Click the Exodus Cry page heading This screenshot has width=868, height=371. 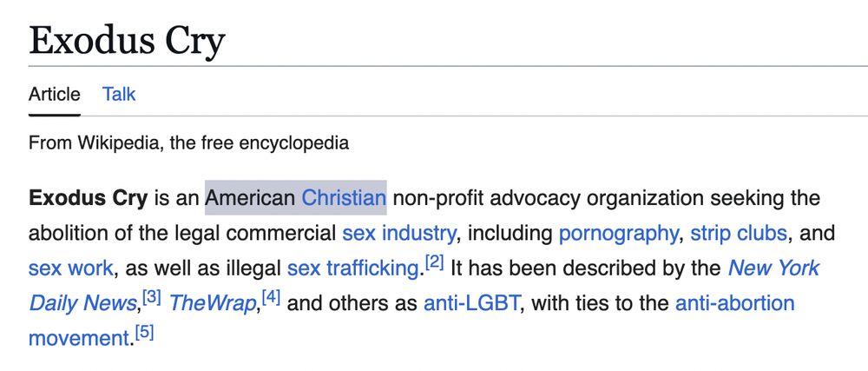pyautogui.click(x=128, y=41)
